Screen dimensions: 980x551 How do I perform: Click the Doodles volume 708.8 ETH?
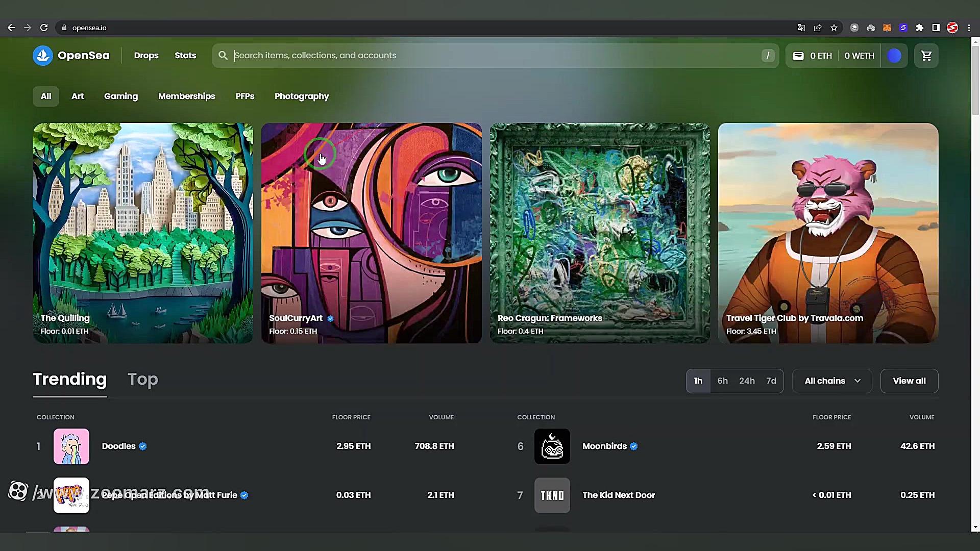pos(434,446)
